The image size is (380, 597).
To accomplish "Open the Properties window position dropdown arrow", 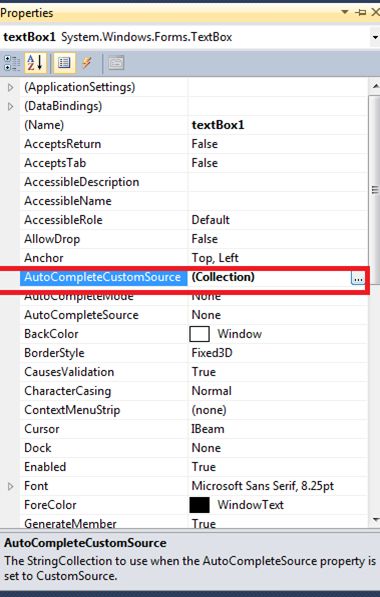I will (x=345, y=12).
